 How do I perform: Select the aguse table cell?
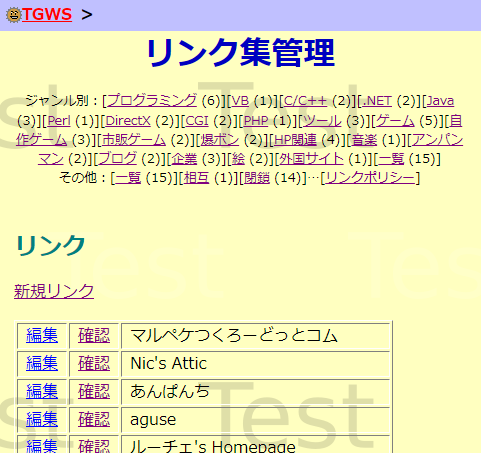[256, 419]
